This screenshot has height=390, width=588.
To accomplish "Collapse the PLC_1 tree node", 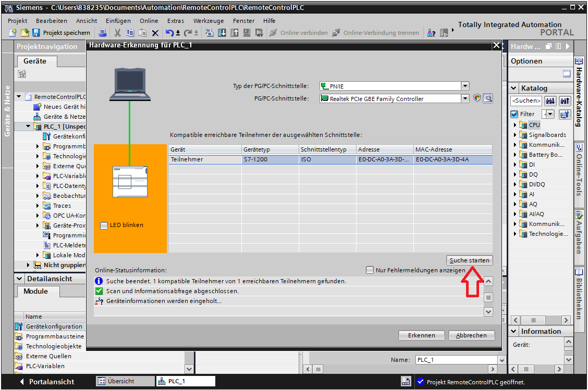I will [x=28, y=126].
